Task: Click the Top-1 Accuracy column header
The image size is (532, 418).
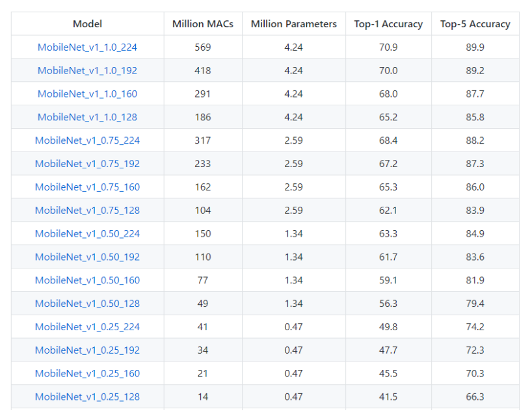Action: click(388, 24)
